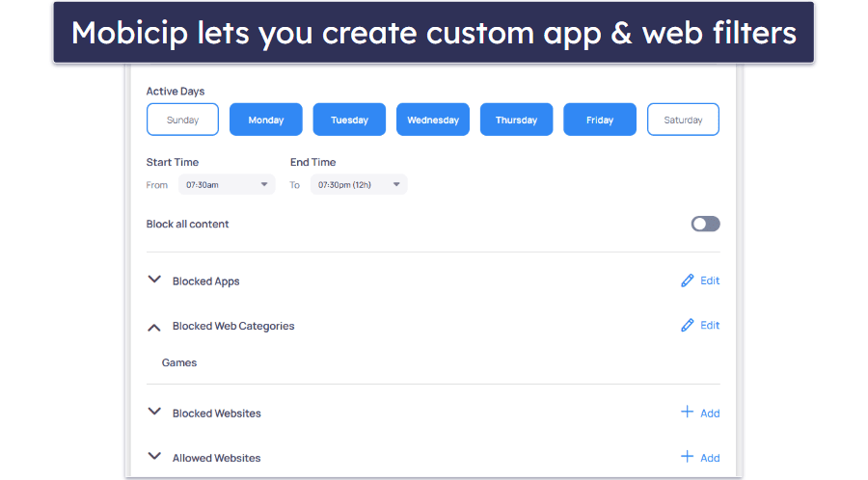The height and width of the screenshot is (480, 868).
Task: Select Add link for Allowed Websites
Action: [710, 458]
